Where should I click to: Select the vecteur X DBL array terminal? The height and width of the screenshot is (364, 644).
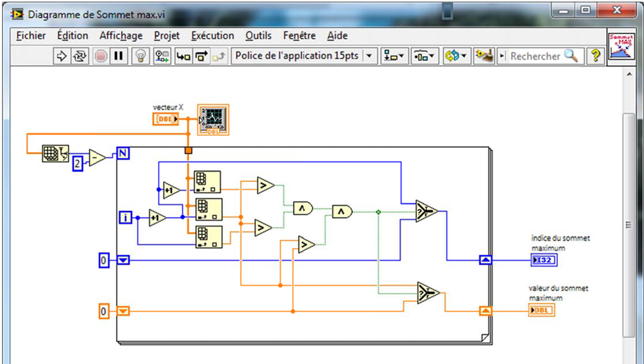[x=165, y=119]
